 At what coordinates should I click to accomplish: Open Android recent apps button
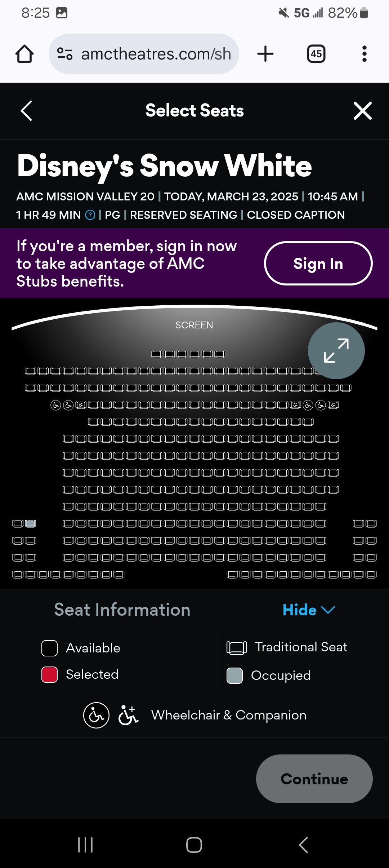85,845
